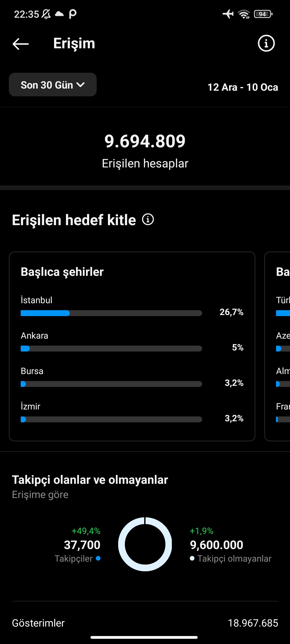Screen dimensions: 290x644
Task: Select the Başlıca şehirler card heading
Action: coord(62,272)
